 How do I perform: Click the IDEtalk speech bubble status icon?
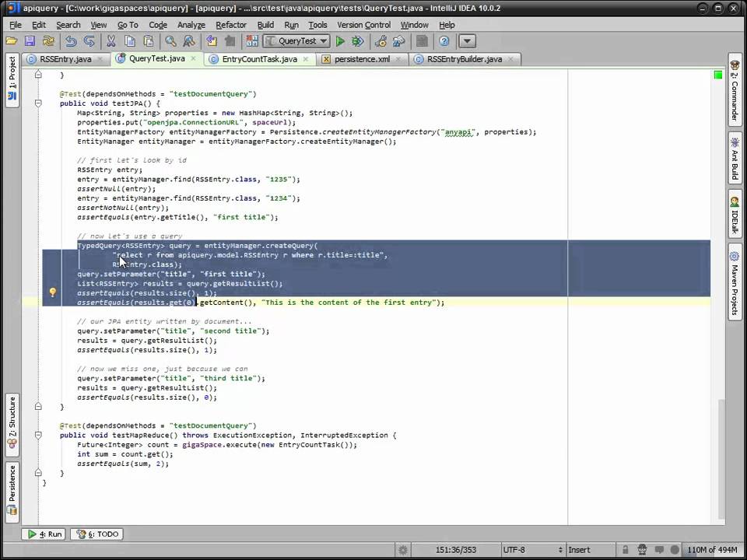[x=658, y=550]
